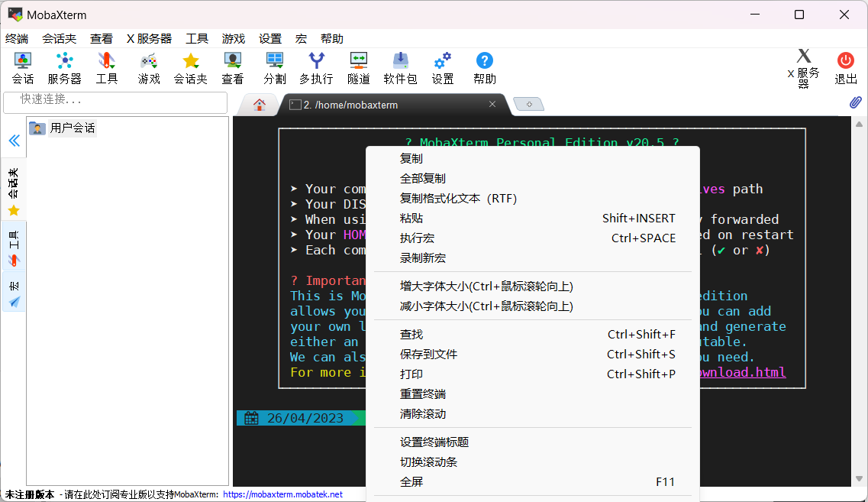Screen dimensions: 868x502
Task: Open a new terminal tab button
Action: 528,104
